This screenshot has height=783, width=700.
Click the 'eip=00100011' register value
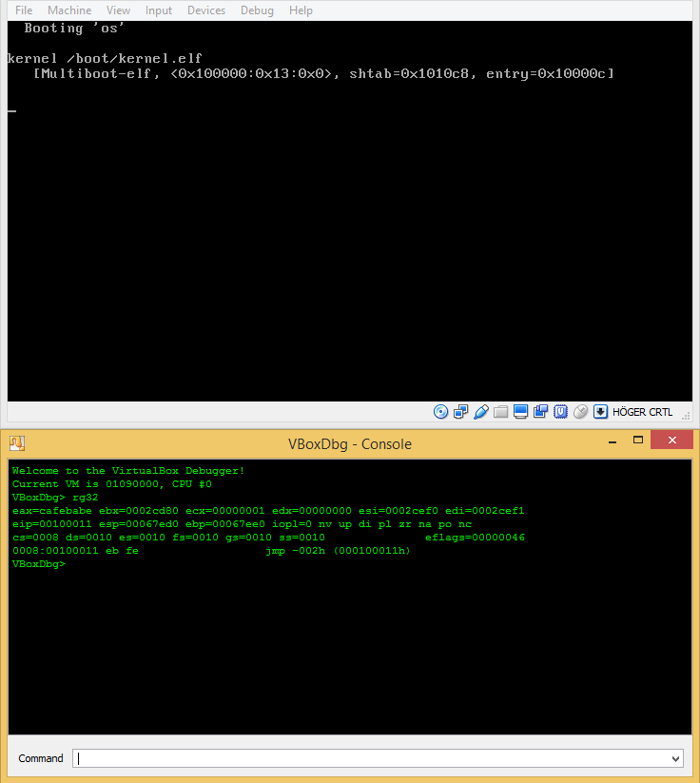click(52, 524)
